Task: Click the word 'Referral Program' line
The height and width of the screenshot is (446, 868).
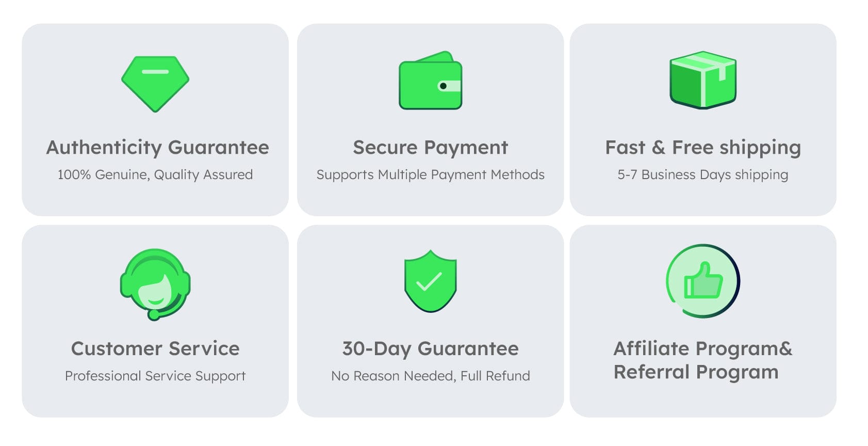Action: pos(696,372)
